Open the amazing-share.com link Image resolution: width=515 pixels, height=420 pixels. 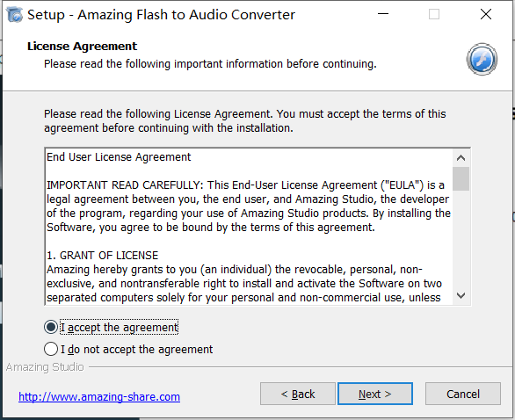(99, 396)
